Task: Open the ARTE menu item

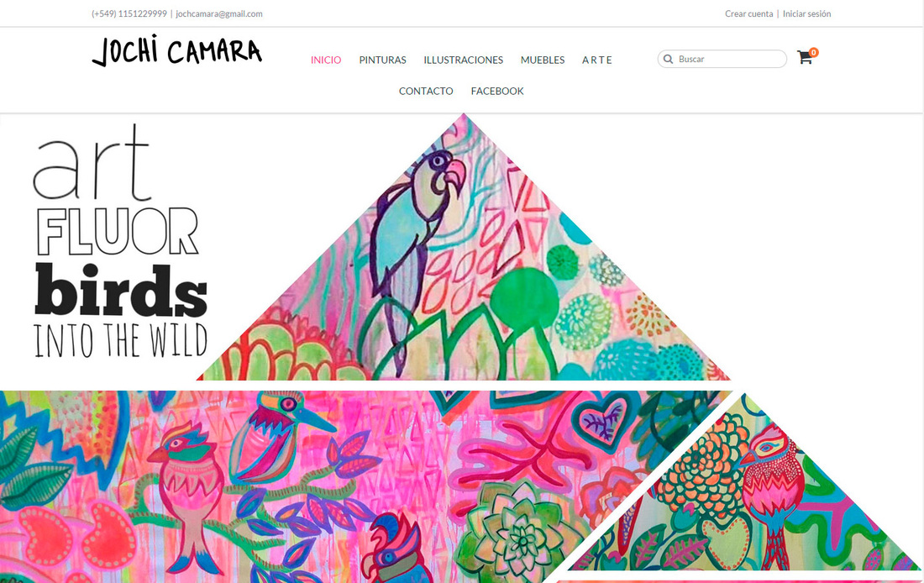Action: pyautogui.click(x=597, y=60)
